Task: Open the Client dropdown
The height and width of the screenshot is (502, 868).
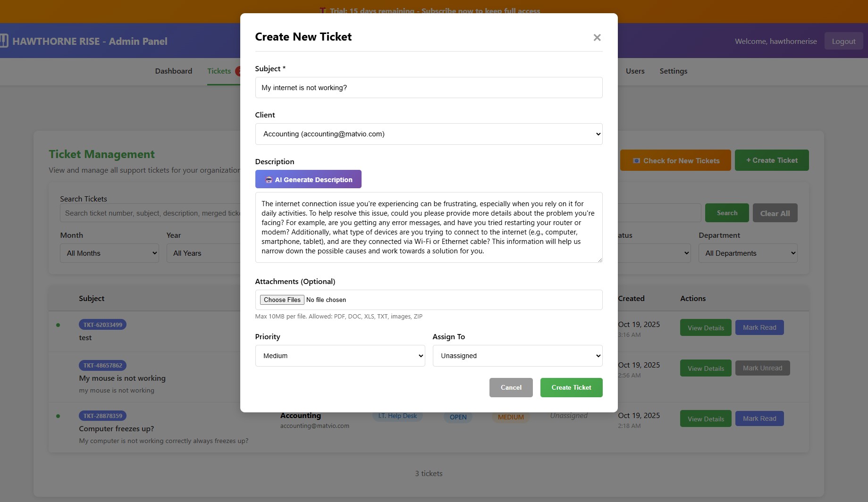Action: click(x=429, y=134)
